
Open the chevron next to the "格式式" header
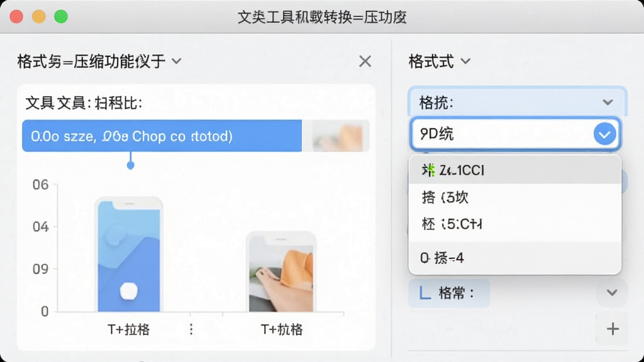pos(465,62)
